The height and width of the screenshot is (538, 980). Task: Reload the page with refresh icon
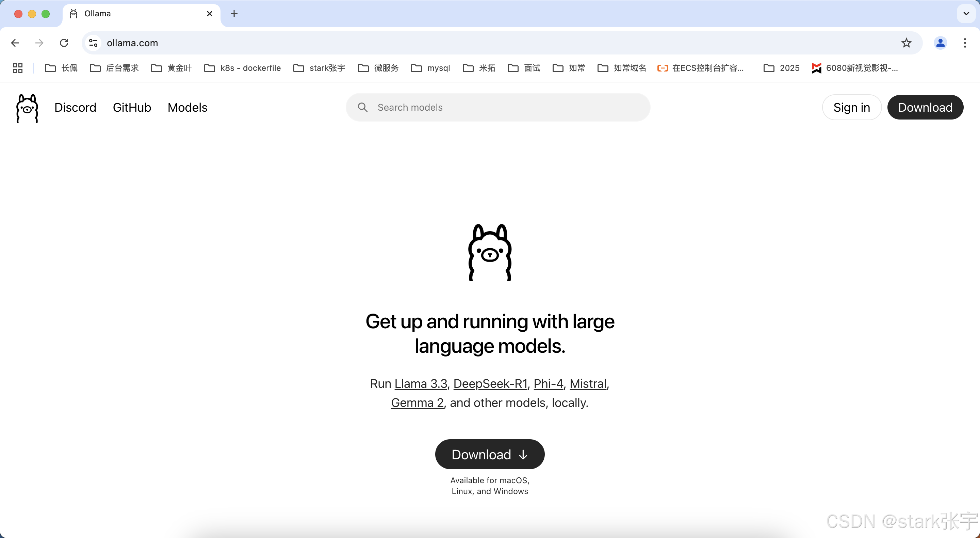pyautogui.click(x=64, y=43)
